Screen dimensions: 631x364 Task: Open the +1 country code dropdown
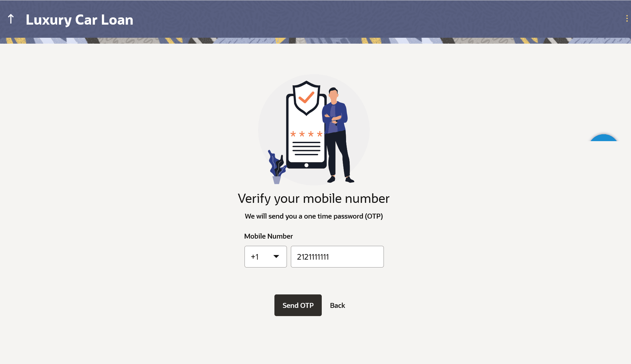266,257
